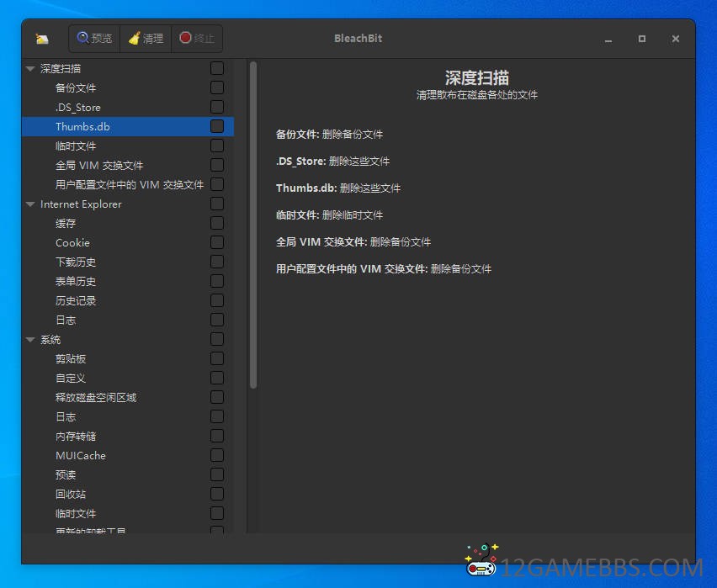Click the '.DS_Store: 删除这些文件' description line
This screenshot has width=717, height=588.
pyautogui.click(x=333, y=161)
